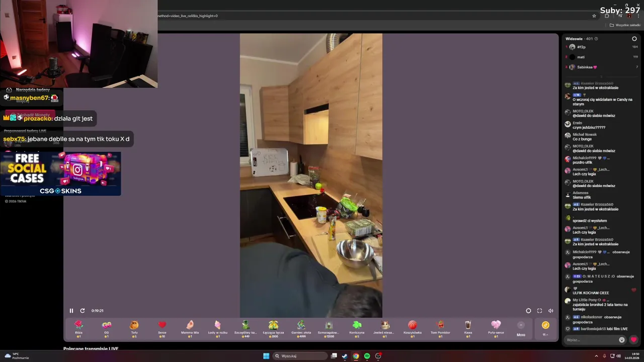Open the Windows Start menu

coord(266,356)
